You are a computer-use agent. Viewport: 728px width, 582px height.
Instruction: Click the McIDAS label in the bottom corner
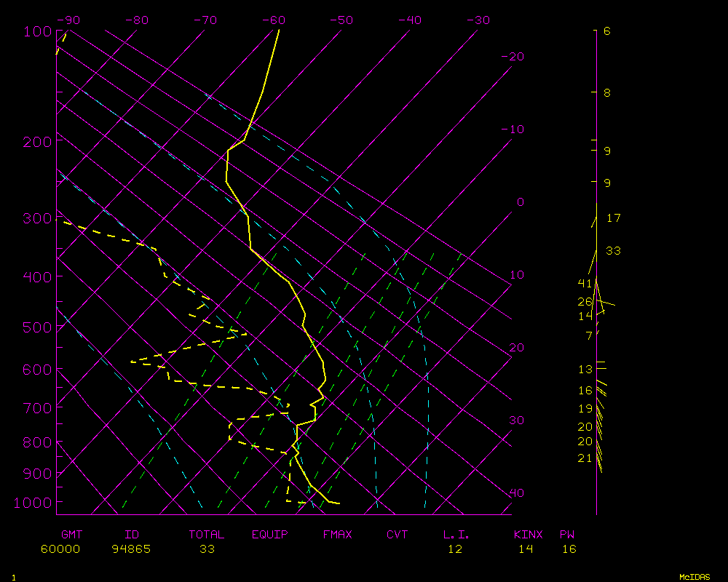point(694,576)
